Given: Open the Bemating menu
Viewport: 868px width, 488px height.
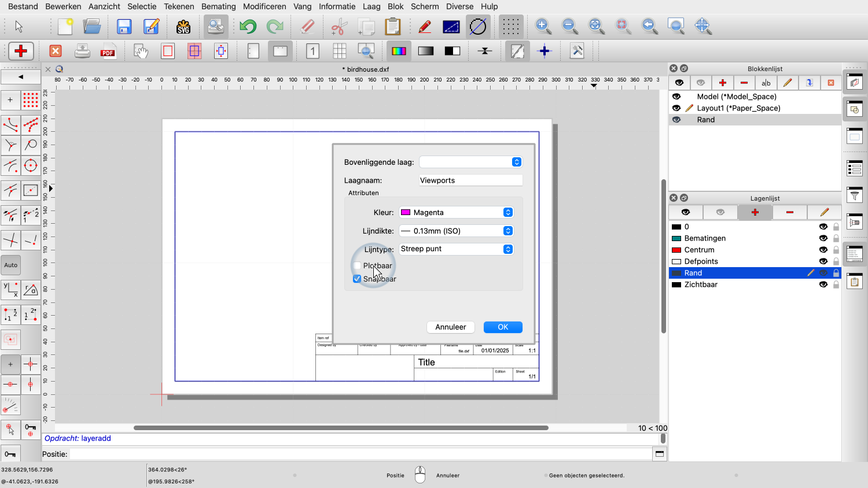Looking at the screenshot, I should (x=218, y=6).
